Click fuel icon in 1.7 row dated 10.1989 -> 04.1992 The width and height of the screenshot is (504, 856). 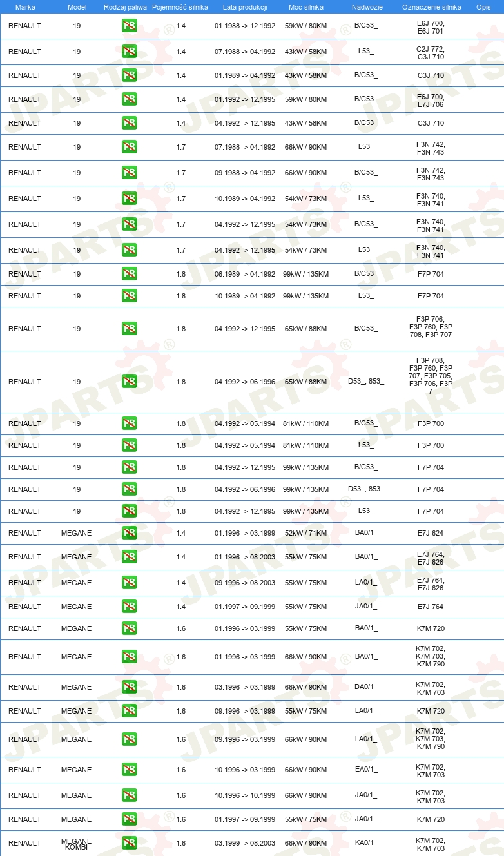(x=129, y=199)
